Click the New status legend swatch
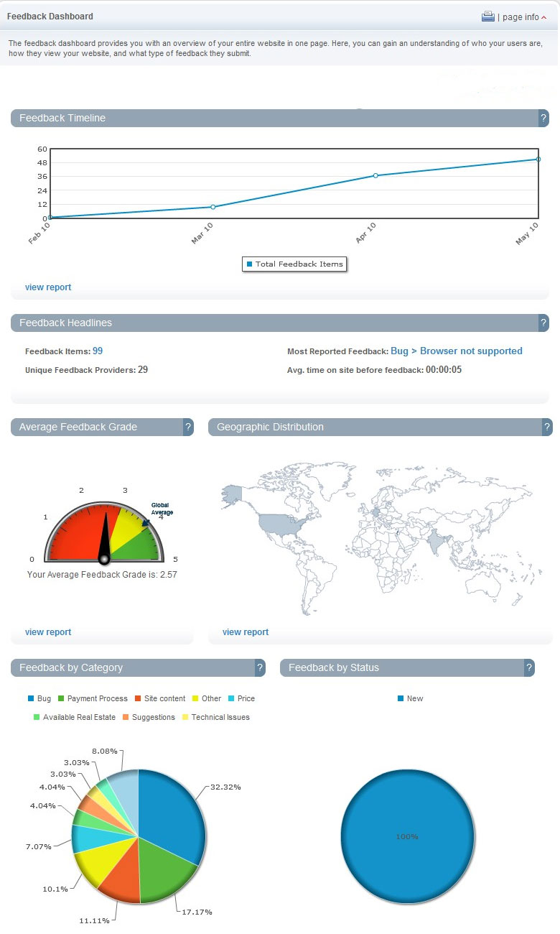560x934 pixels. click(400, 698)
